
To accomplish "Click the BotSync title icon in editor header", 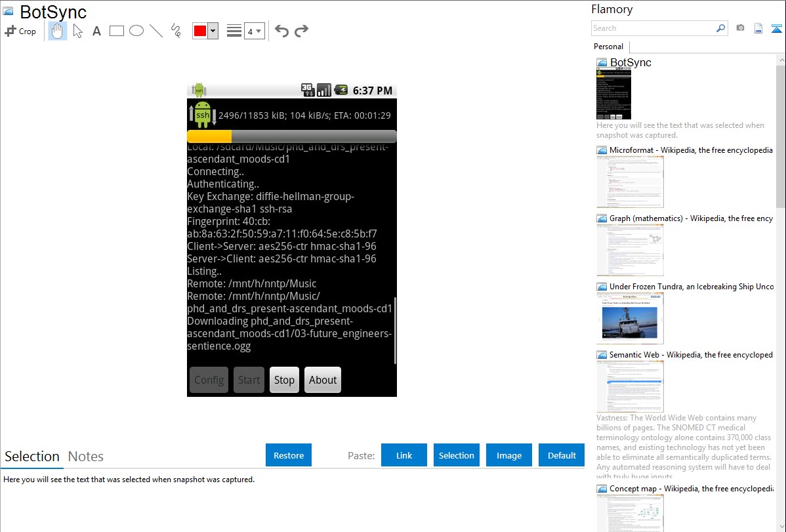I will [x=8, y=11].
